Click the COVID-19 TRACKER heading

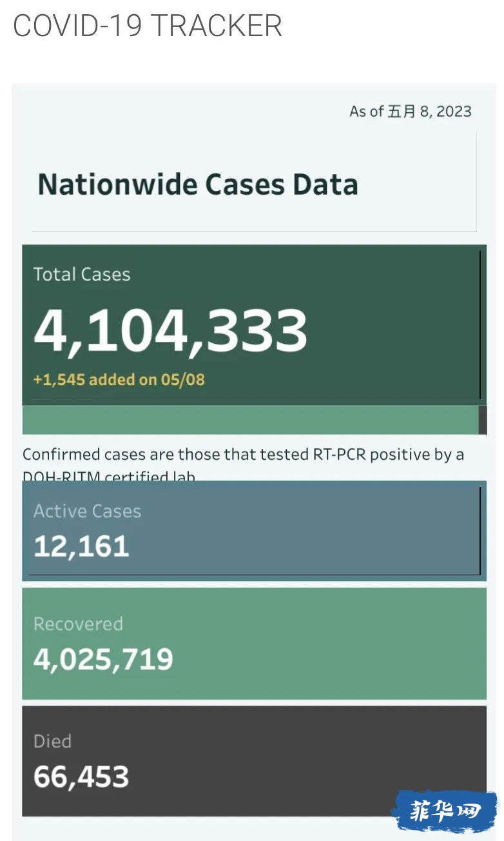148,26
